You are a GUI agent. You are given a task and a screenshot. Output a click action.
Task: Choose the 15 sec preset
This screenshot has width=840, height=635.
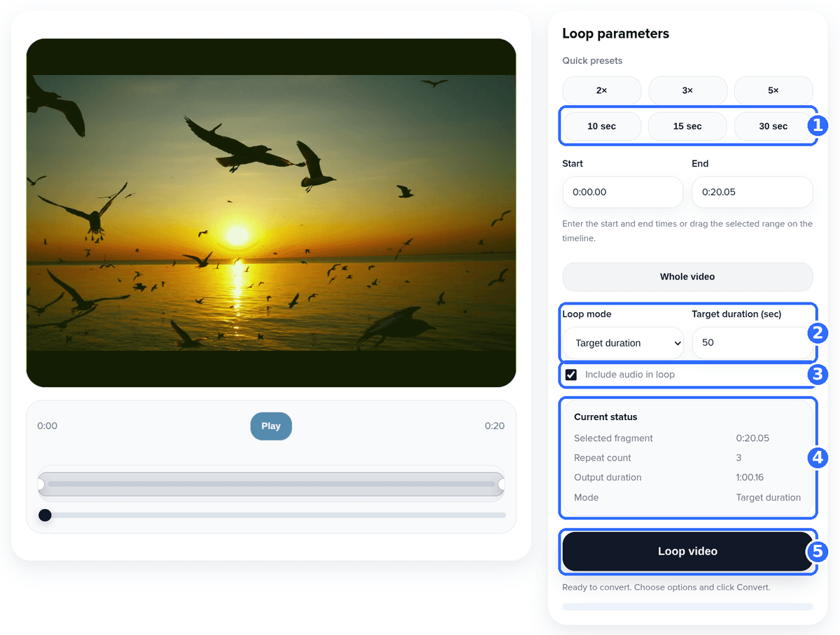(x=687, y=126)
